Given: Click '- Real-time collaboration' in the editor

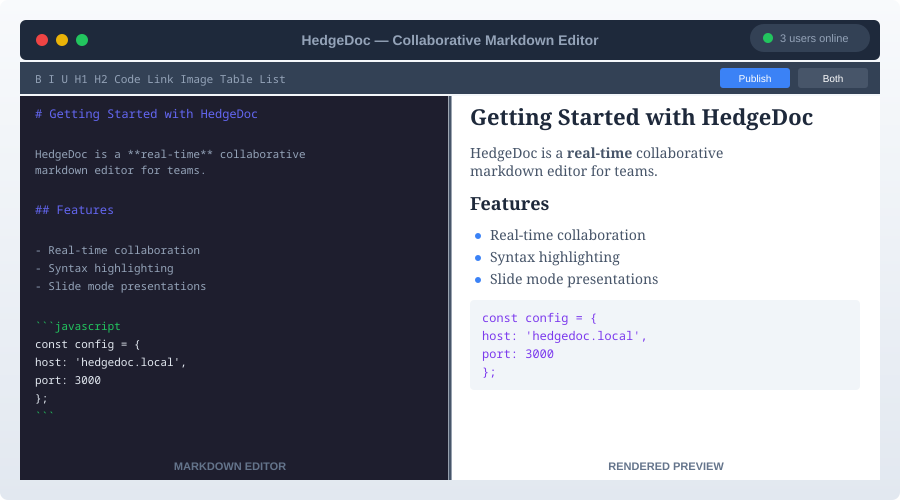Looking at the screenshot, I should (x=117, y=250).
